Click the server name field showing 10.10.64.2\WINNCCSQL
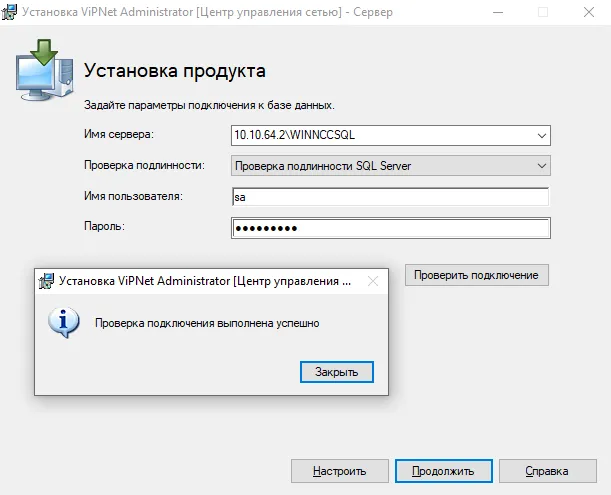This screenshot has height=495, width=611. coord(390,135)
